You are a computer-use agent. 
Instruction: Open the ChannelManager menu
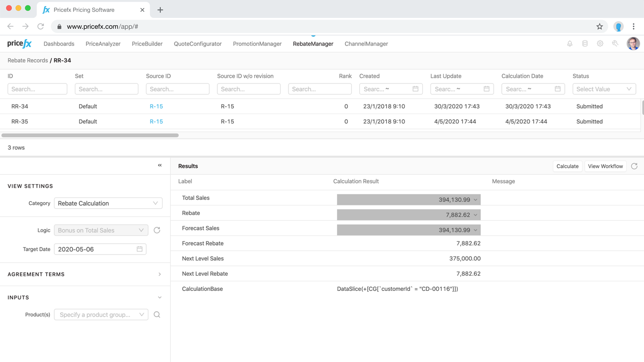coord(366,44)
